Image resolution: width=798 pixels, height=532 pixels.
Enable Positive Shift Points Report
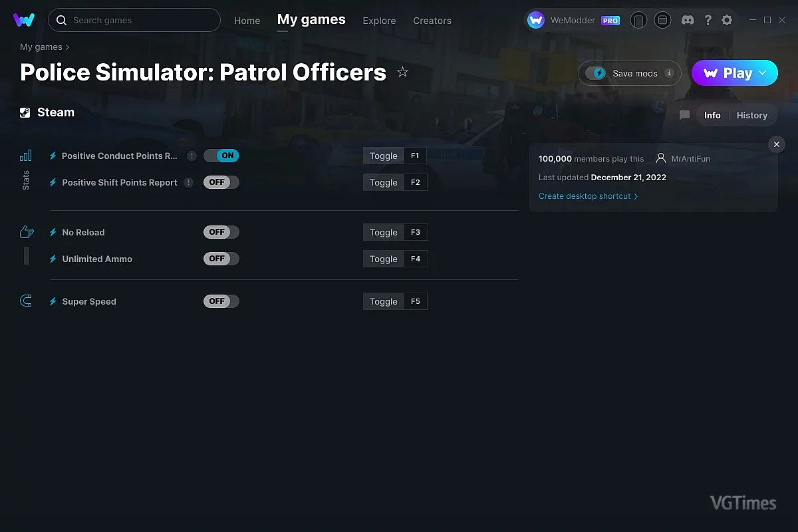221,182
